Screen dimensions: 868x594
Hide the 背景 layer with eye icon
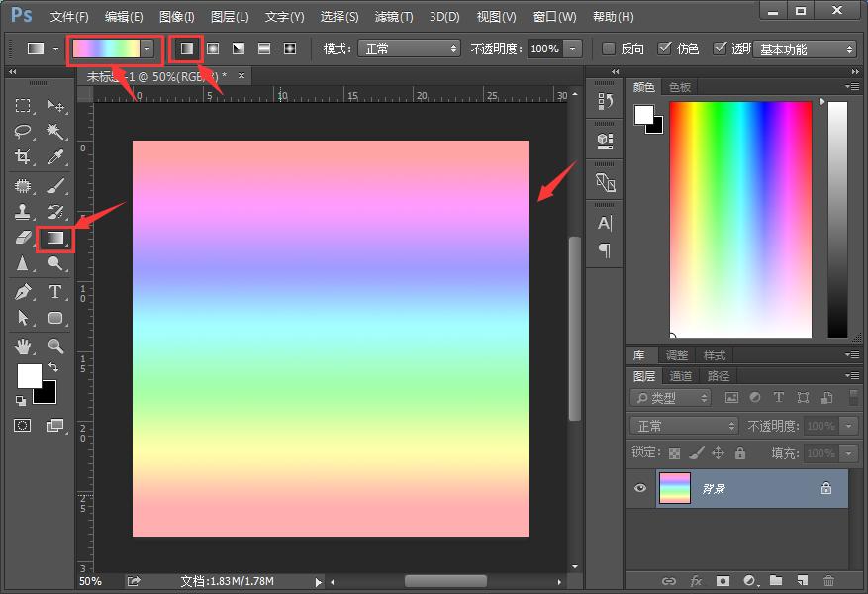coord(640,488)
